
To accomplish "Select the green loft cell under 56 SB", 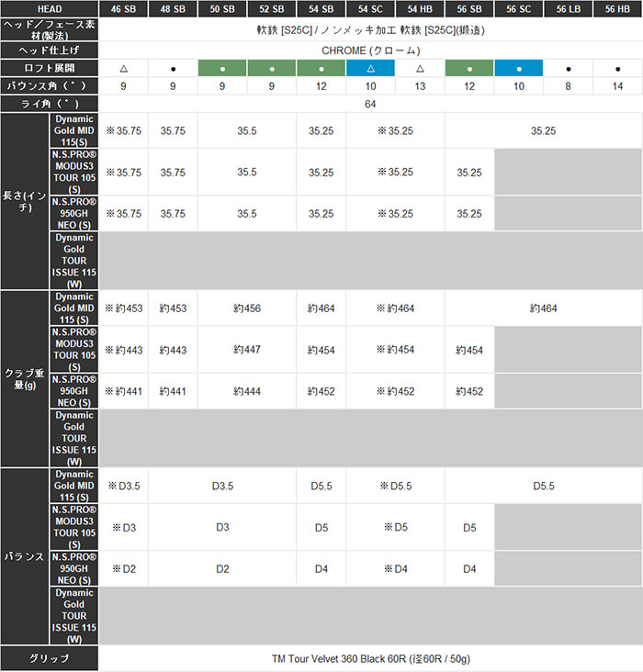I will (x=469, y=69).
